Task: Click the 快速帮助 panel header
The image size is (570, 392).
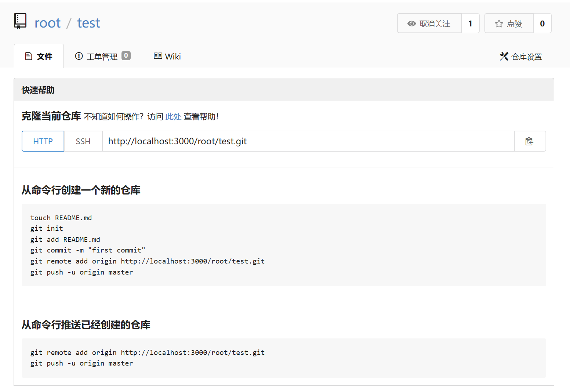Action: 283,90
